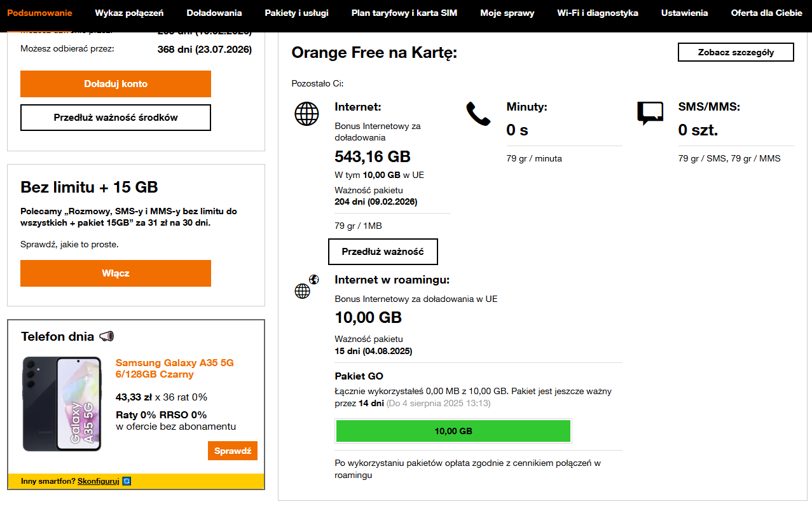Click the Raty 0% RRSO 0% text
Image resolution: width=812 pixels, height=506 pixels.
(x=161, y=415)
